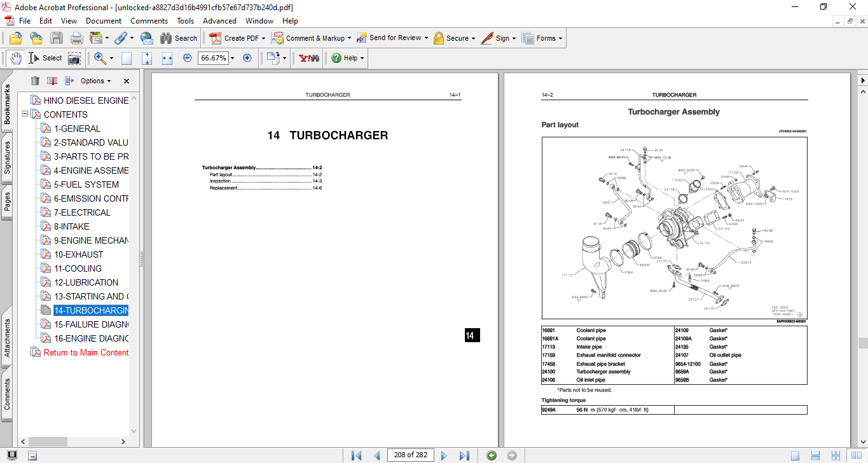Go to the next page arrow
Viewport: 868px width, 463px height.
click(444, 455)
